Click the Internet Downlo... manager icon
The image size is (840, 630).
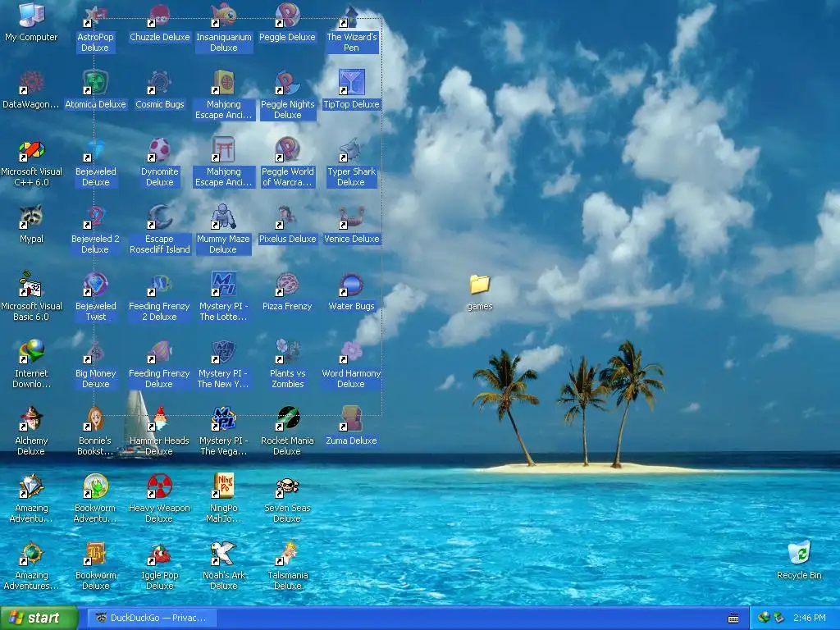click(32, 351)
